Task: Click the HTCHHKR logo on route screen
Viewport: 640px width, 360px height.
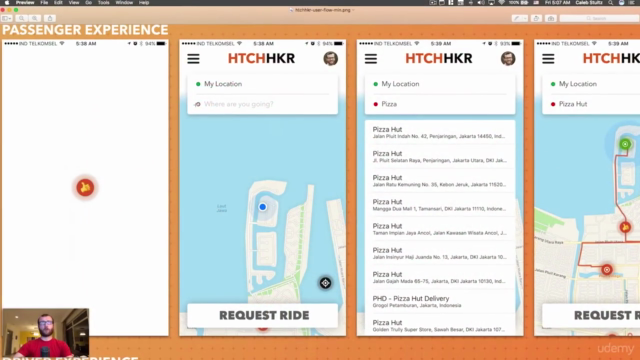Action: (611, 58)
